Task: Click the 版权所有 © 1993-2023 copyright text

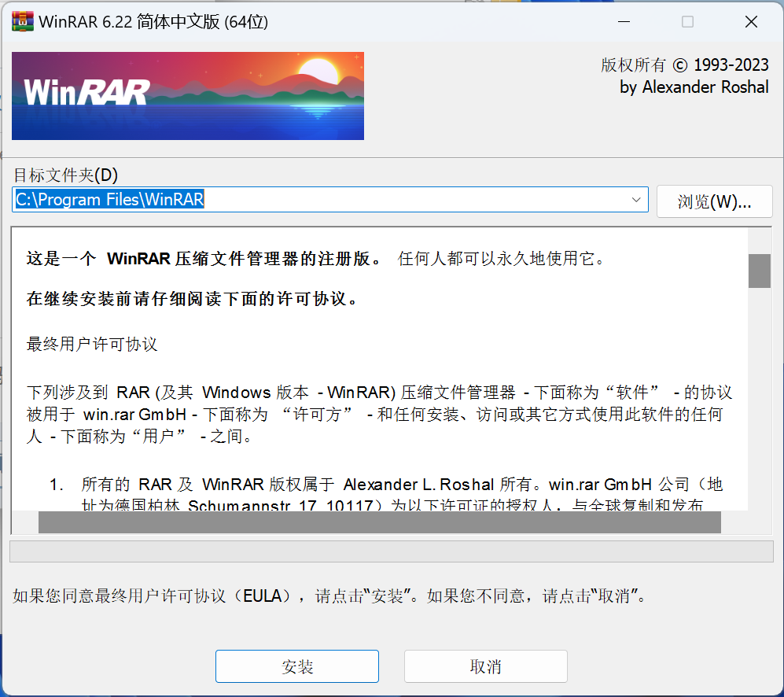Action: coord(684,65)
